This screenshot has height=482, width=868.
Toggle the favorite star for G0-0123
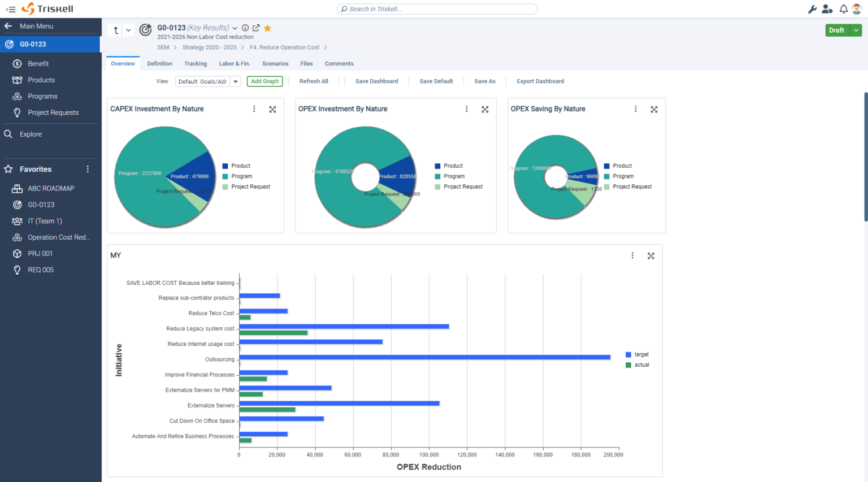pyautogui.click(x=268, y=28)
